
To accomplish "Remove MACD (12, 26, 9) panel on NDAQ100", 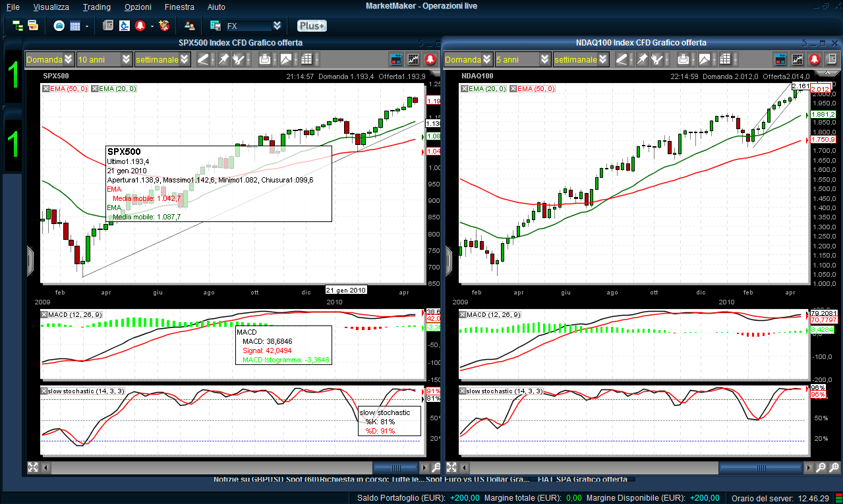I will click(x=463, y=314).
